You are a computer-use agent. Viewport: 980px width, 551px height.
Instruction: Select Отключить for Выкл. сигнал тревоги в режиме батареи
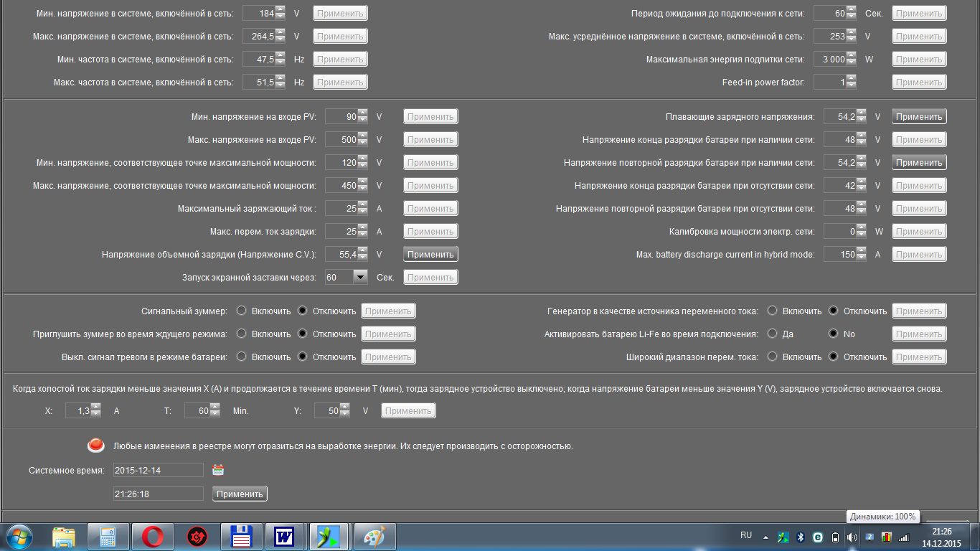pyautogui.click(x=302, y=357)
